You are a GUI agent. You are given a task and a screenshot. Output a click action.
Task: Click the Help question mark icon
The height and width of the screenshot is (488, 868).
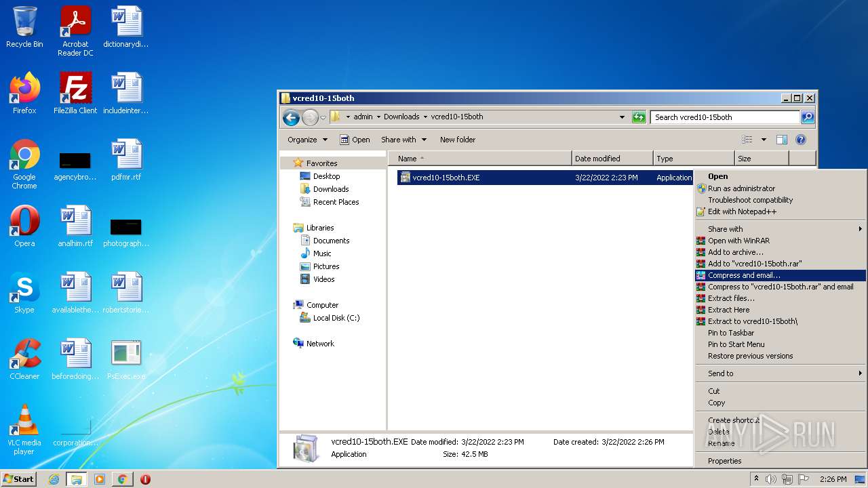pyautogui.click(x=800, y=140)
